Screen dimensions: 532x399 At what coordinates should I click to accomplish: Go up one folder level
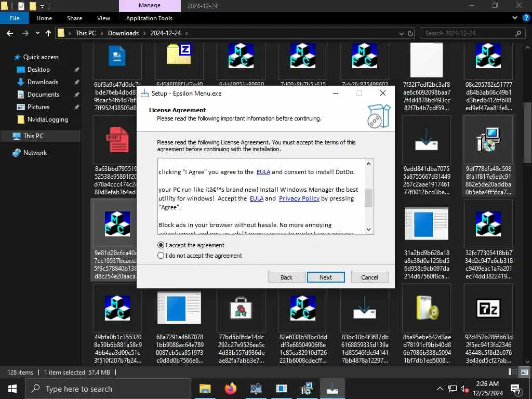click(x=48, y=33)
